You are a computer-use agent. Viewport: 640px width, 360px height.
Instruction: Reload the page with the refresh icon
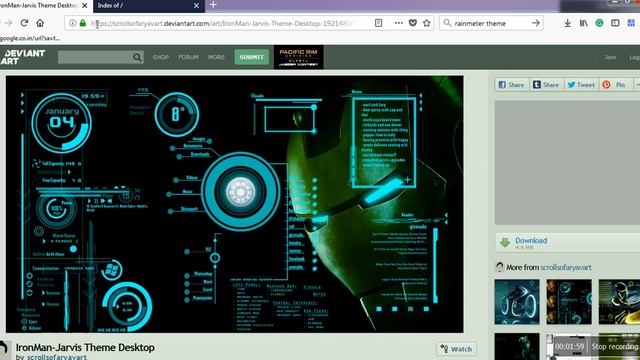pos(24,23)
